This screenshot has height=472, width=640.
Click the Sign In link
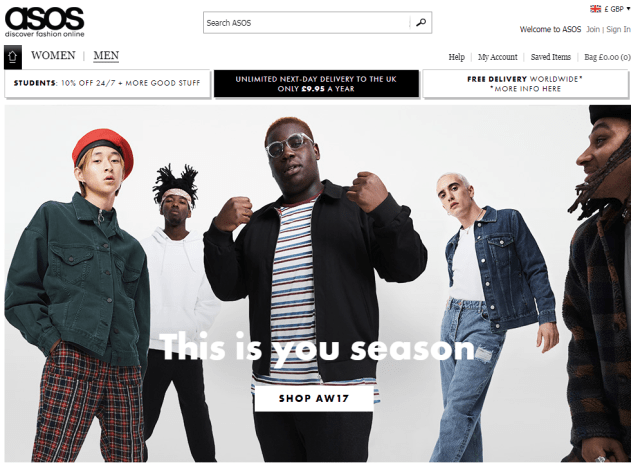(618, 29)
